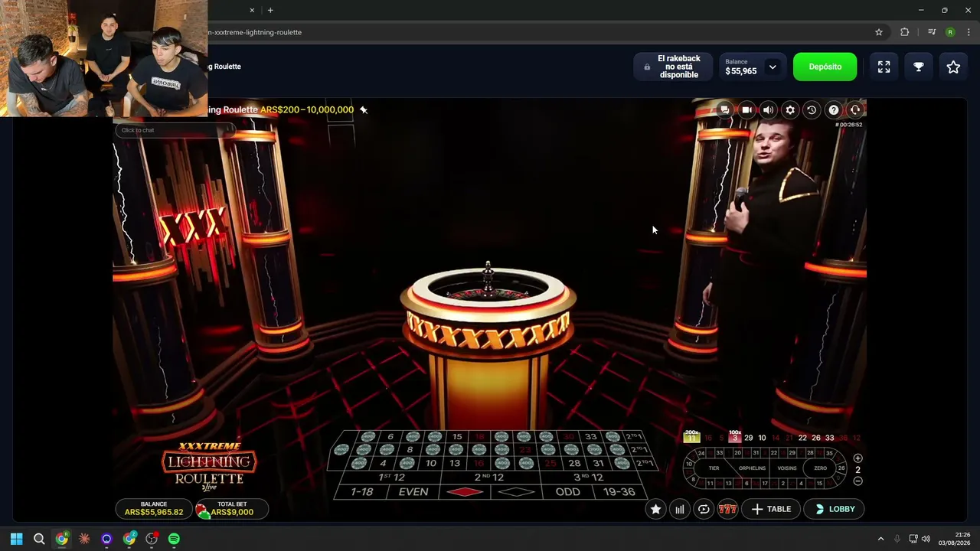Bet on number 6 on table
980x551 pixels.
pos(390,437)
